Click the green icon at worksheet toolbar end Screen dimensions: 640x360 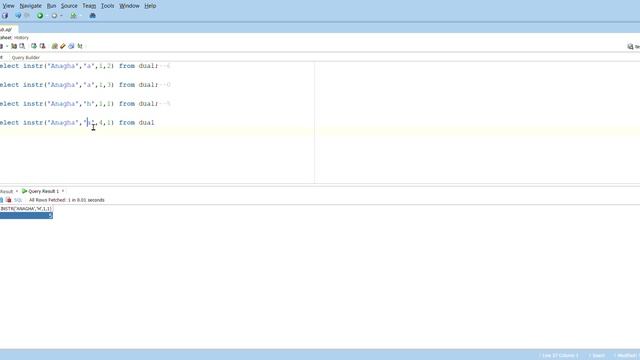tap(80, 46)
